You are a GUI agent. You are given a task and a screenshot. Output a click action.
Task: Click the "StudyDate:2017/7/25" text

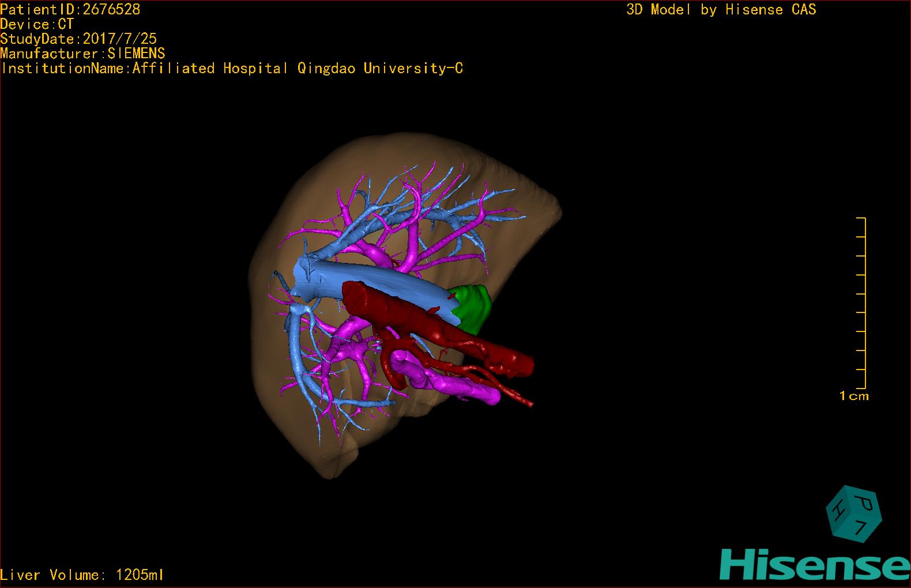78,39
